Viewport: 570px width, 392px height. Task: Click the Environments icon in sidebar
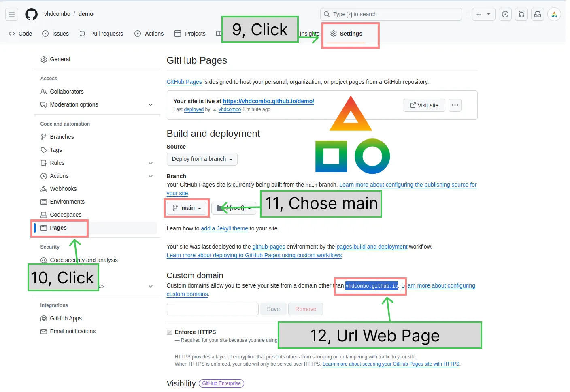pos(44,202)
